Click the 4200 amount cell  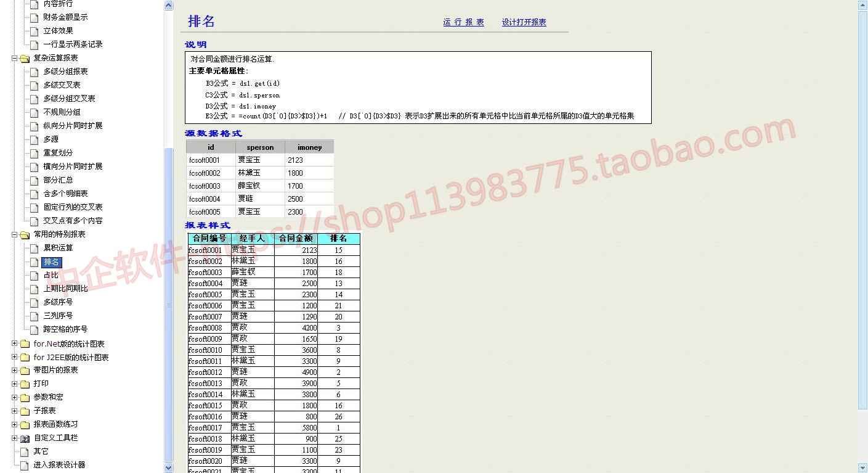pyautogui.click(x=296, y=328)
